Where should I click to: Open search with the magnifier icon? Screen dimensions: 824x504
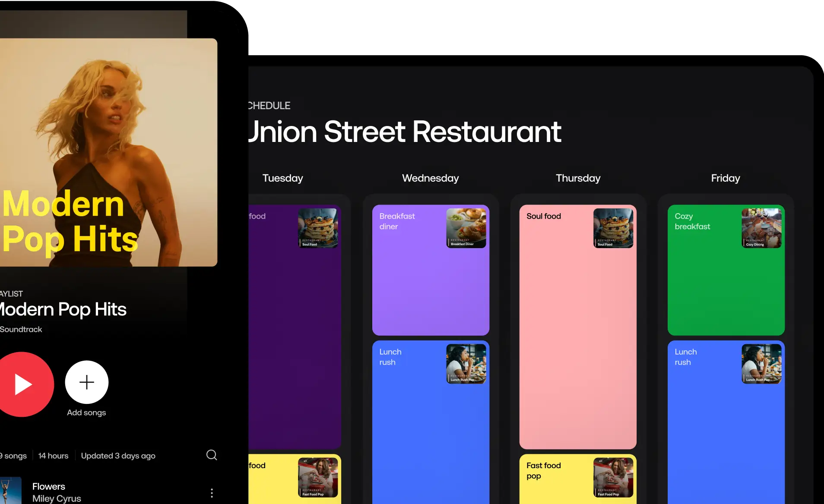[212, 455]
